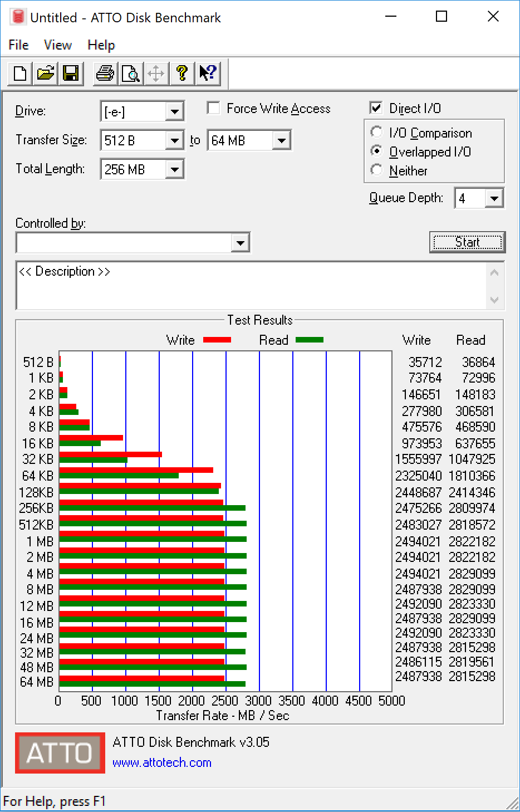The height and width of the screenshot is (812, 520).
Task: Choose the Neither radio option
Action: 377,170
